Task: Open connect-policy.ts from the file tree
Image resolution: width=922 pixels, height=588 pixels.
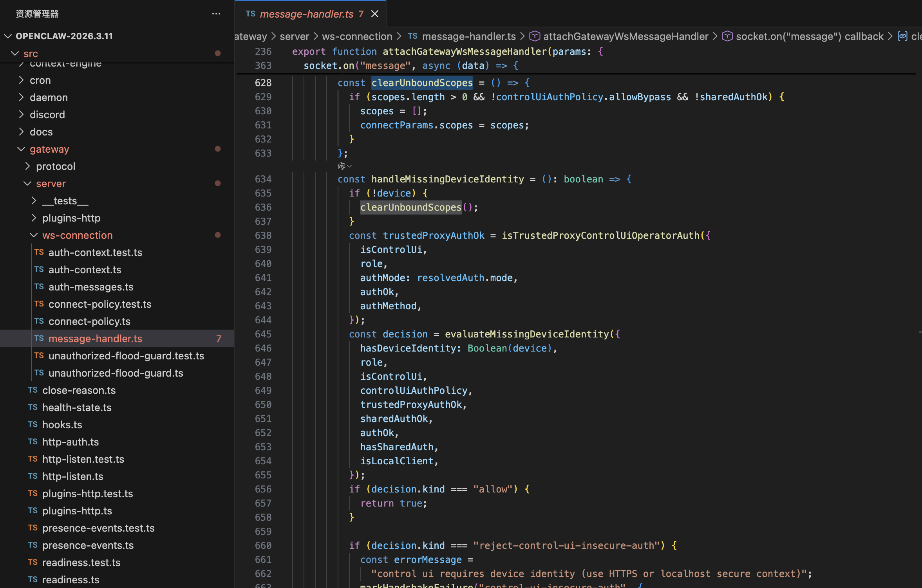Action: pyautogui.click(x=89, y=321)
